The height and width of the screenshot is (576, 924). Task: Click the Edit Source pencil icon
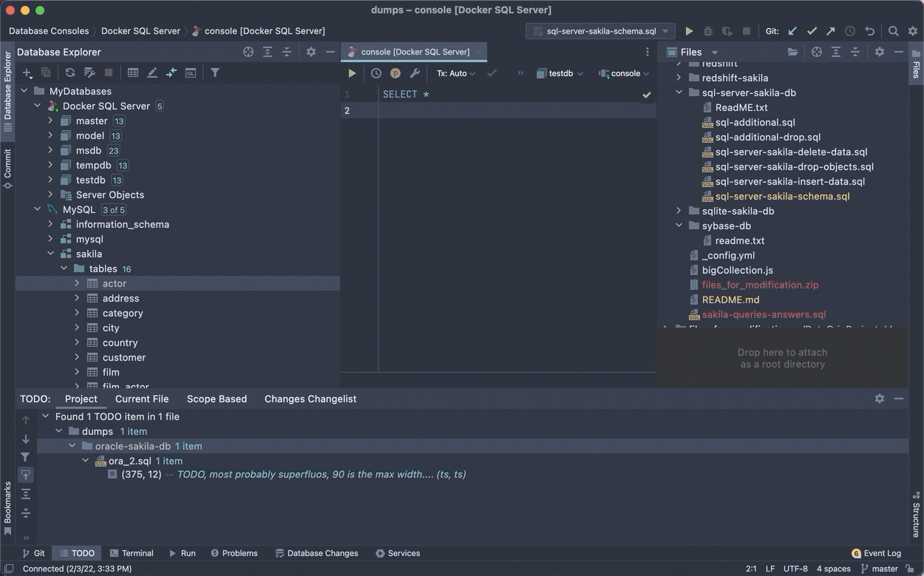(x=152, y=72)
